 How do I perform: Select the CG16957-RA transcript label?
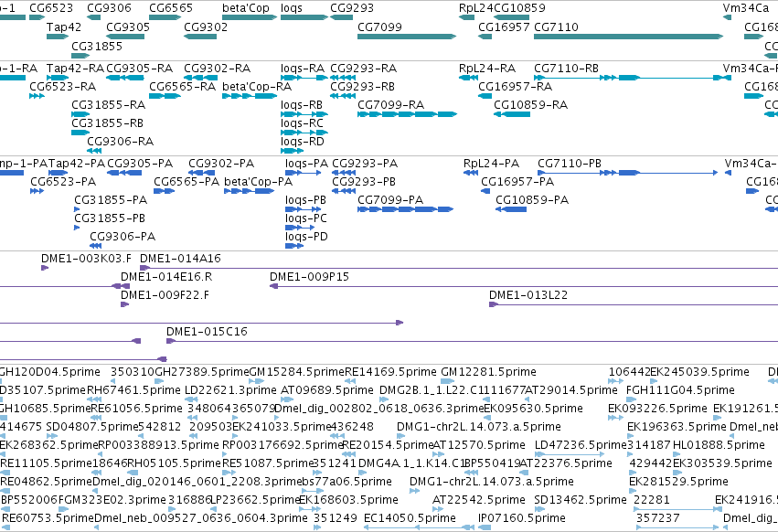coord(515,86)
